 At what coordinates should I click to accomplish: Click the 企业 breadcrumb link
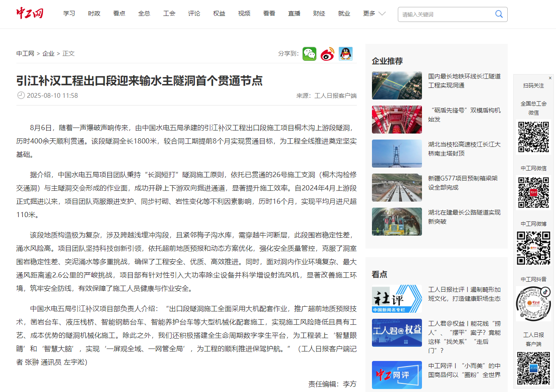pyautogui.click(x=48, y=53)
